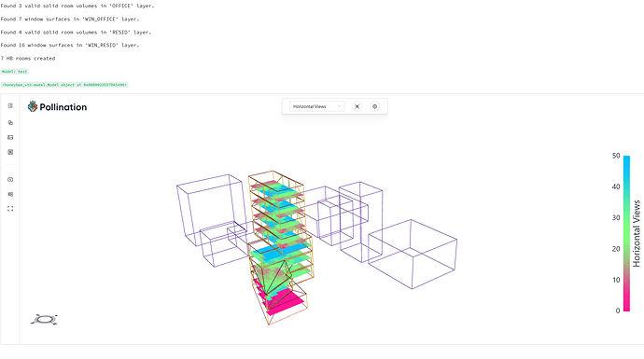Select the large purple wireframe box on right
Screen dimensions: 644x359
tap(413, 255)
